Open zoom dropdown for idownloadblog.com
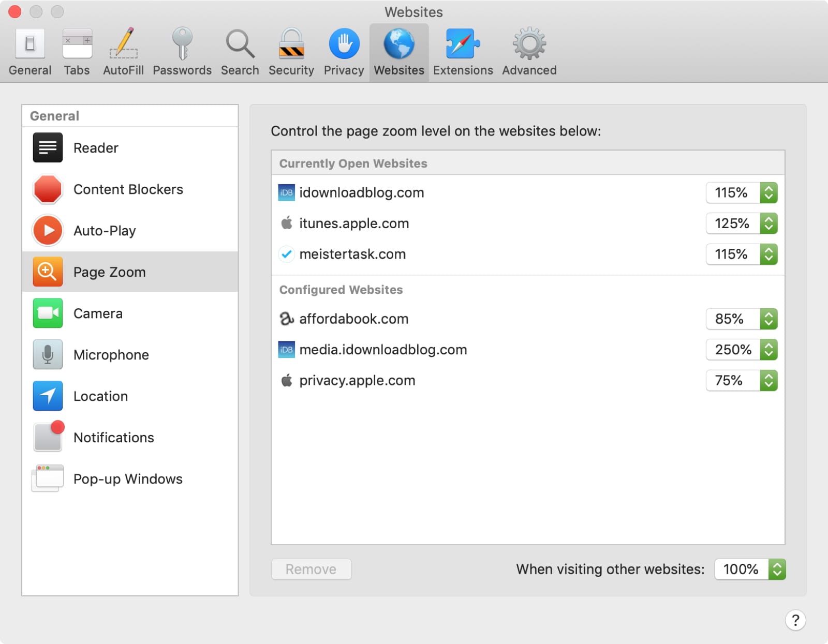The height and width of the screenshot is (644, 828). coord(742,192)
